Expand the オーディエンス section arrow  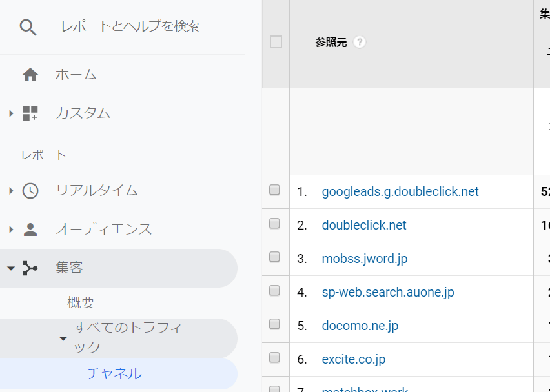coord(11,230)
